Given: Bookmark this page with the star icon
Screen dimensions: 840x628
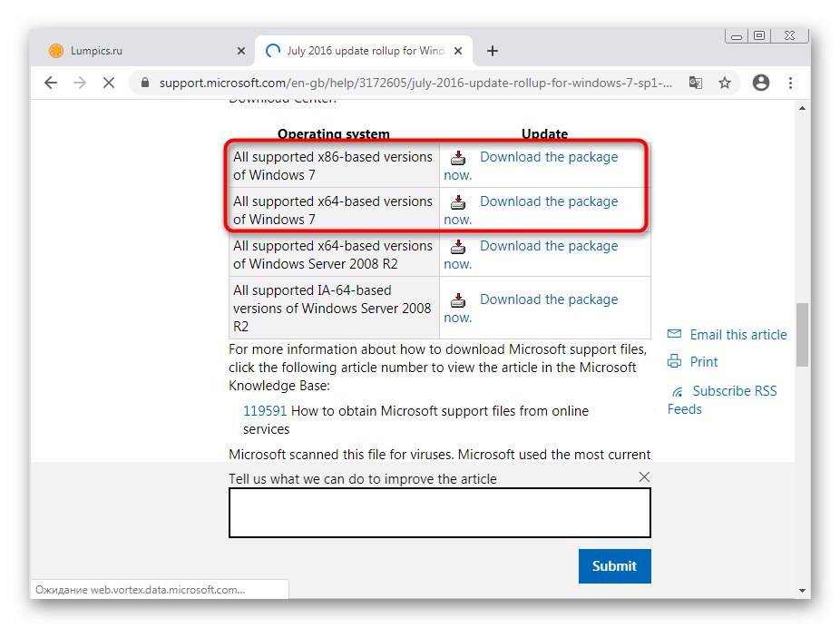Looking at the screenshot, I should point(724,83).
